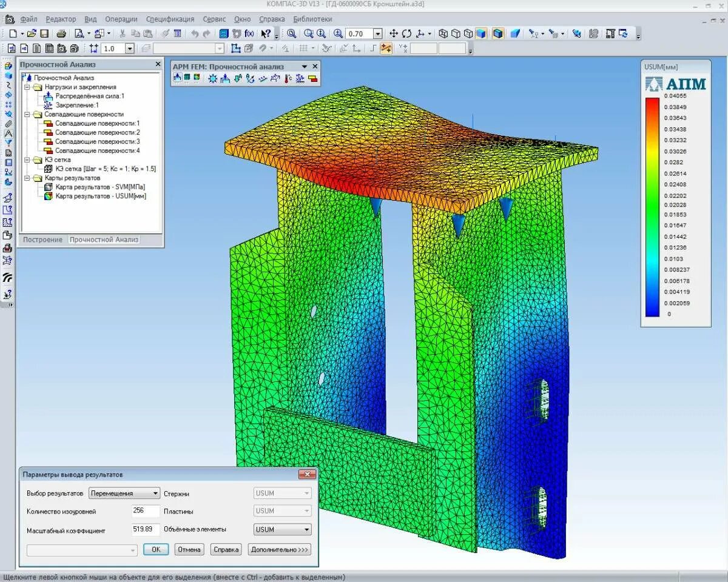Screen dimensions: 728x582
Task: Click the Pan (move view) crossed-arrows icon
Action: (393, 34)
